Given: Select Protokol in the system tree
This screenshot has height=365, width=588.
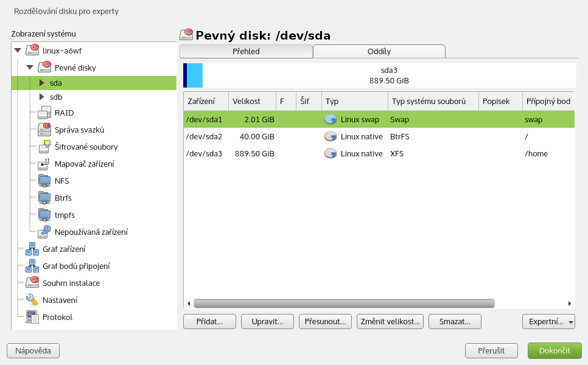Looking at the screenshot, I should [57, 317].
